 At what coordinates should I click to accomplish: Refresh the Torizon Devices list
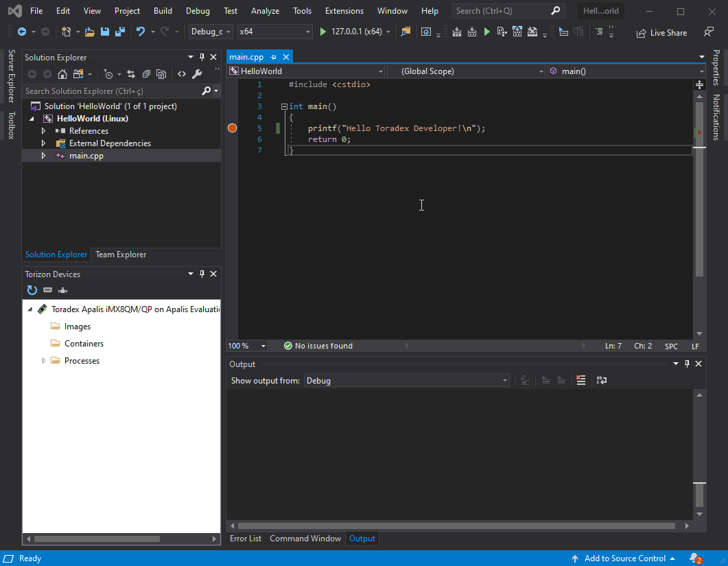pyautogui.click(x=32, y=290)
